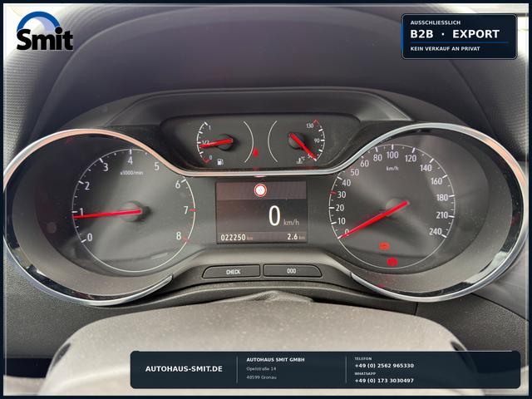The width and height of the screenshot is (532, 399).
Task: Click the odometer reading 022250 km
Action: [236, 237]
